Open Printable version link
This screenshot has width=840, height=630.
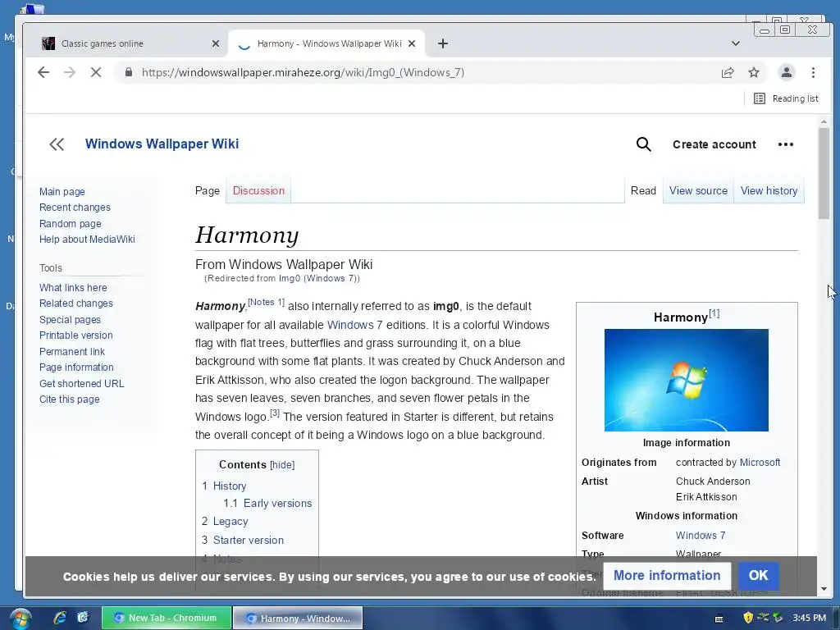(75, 336)
